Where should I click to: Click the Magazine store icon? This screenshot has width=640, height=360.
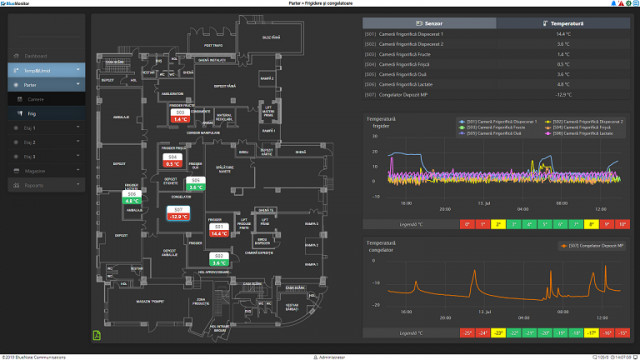(x=16, y=171)
